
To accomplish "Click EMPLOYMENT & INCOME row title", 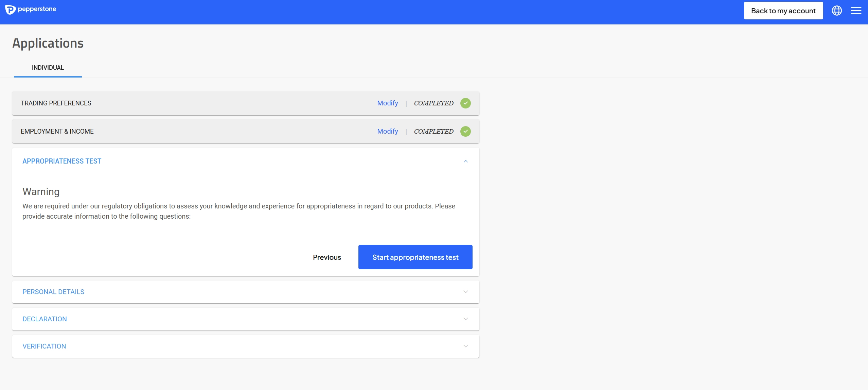I will [57, 131].
